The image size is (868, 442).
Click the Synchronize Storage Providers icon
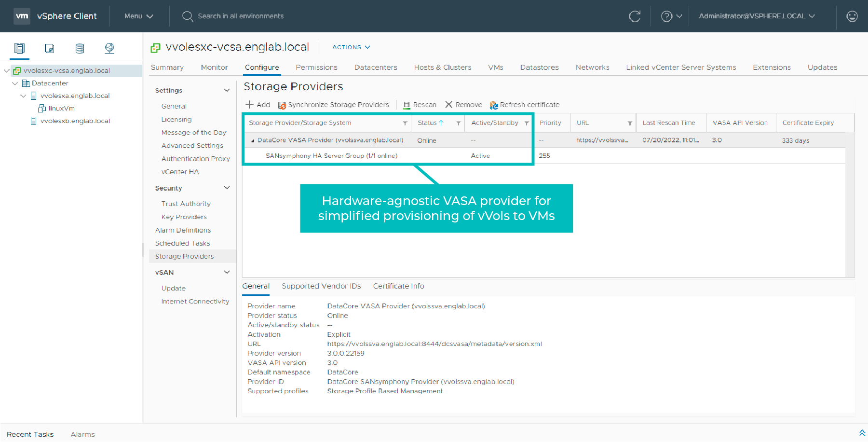click(282, 105)
